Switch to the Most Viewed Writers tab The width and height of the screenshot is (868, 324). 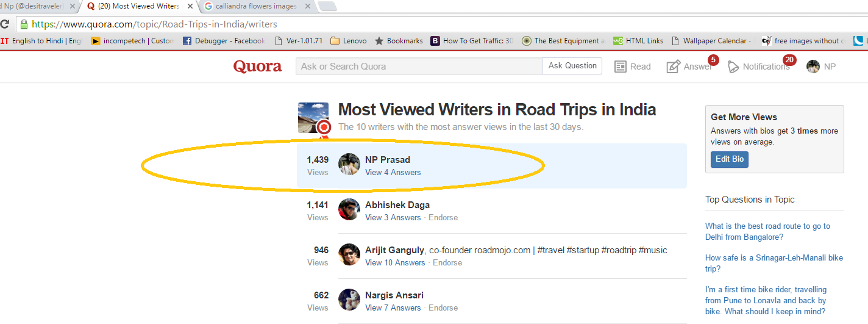(139, 7)
